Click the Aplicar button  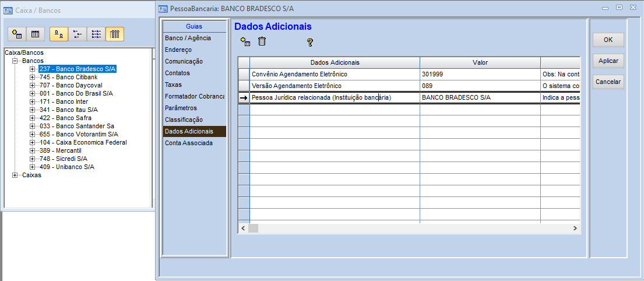[x=608, y=61]
